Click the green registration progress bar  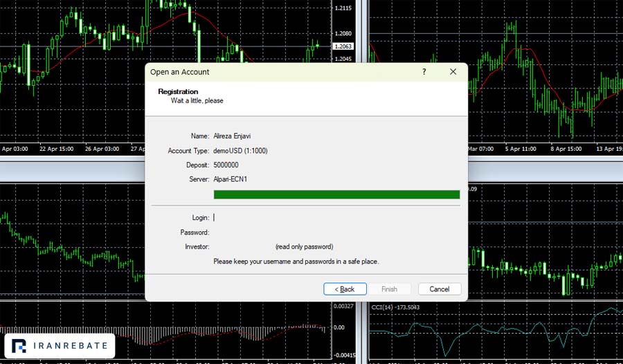336,194
